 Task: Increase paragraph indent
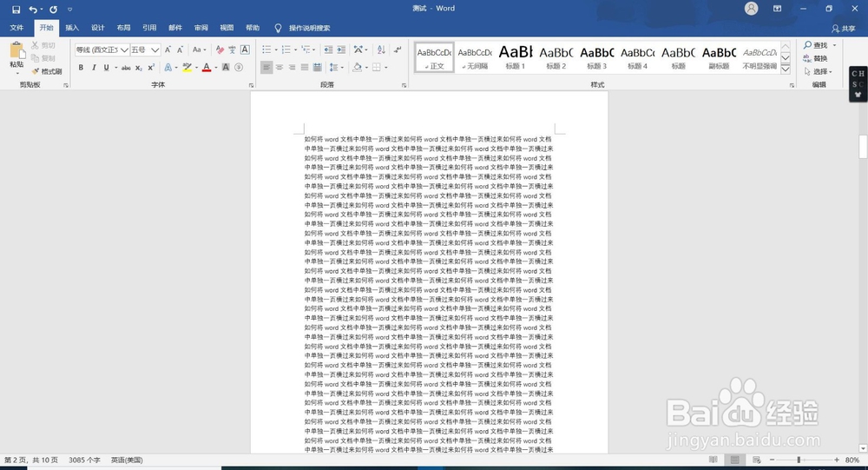click(x=341, y=50)
